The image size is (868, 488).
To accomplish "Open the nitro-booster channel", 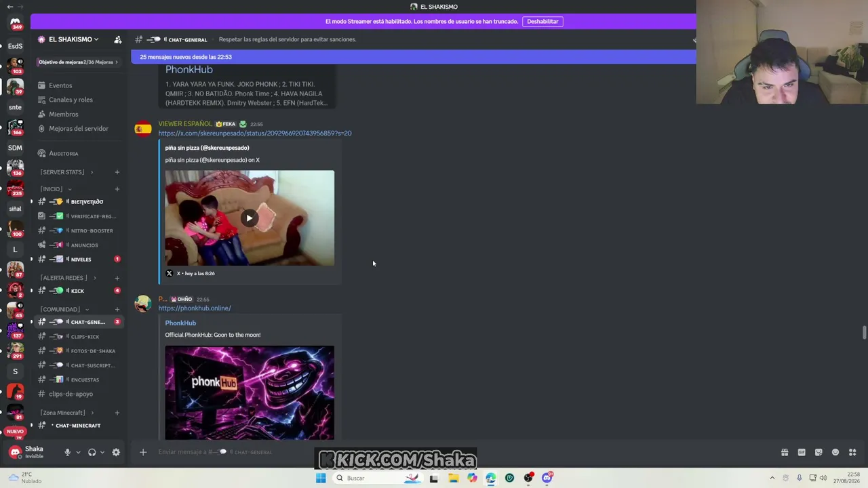I will (x=79, y=230).
